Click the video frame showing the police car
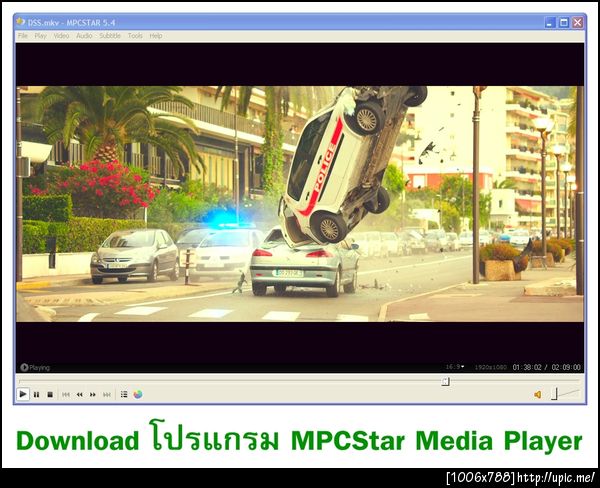This screenshot has width=600, height=488. coord(300,204)
